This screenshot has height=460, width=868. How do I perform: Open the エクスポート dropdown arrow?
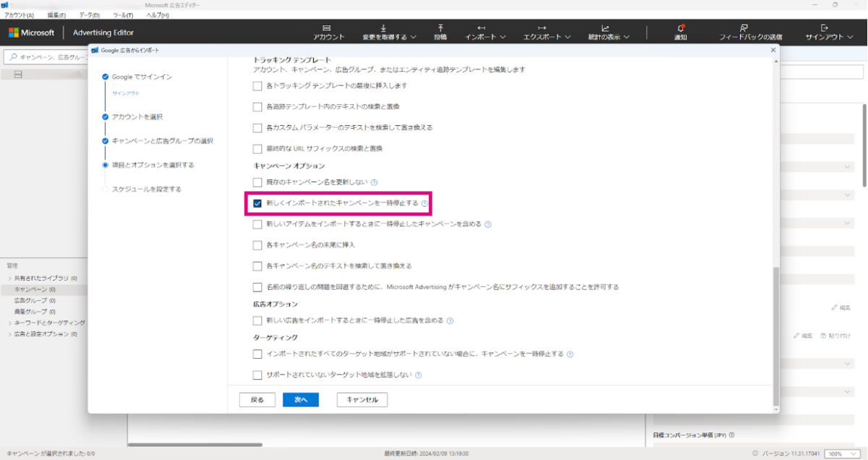click(568, 37)
